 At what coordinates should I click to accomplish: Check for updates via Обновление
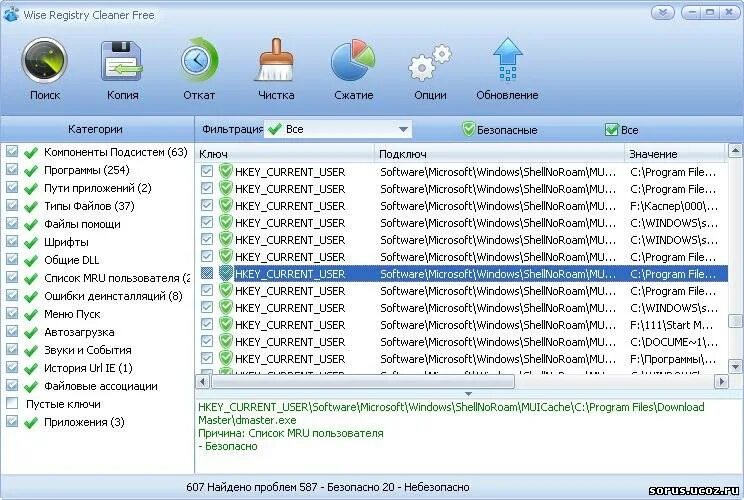[507, 69]
